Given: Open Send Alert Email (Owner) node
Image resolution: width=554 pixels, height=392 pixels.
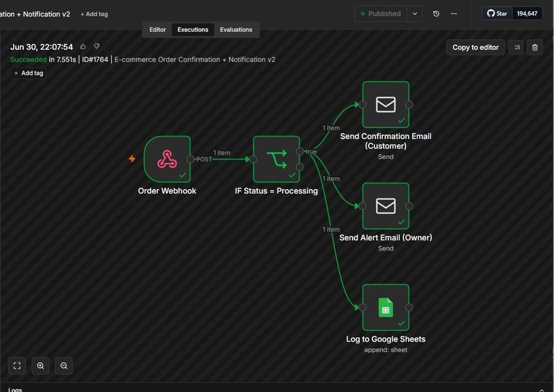Looking at the screenshot, I should pyautogui.click(x=385, y=206).
